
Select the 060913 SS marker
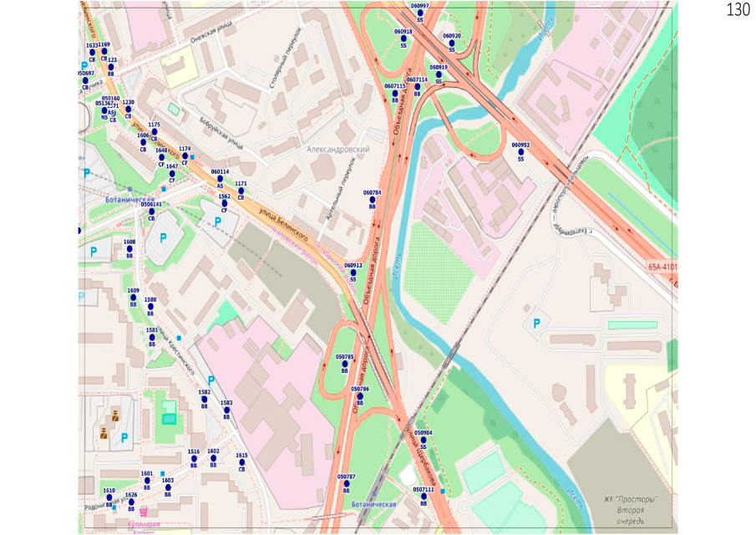point(353,273)
